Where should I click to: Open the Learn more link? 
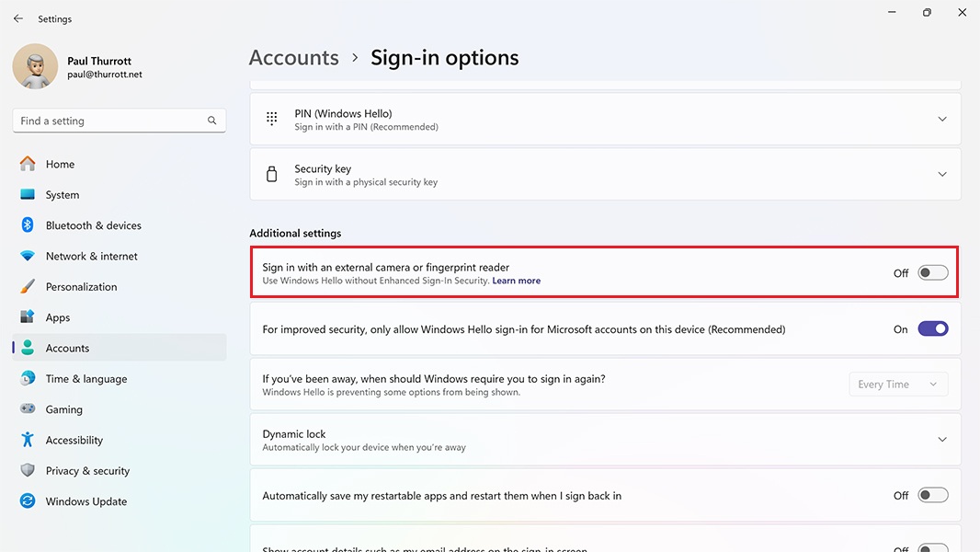pyautogui.click(x=516, y=281)
